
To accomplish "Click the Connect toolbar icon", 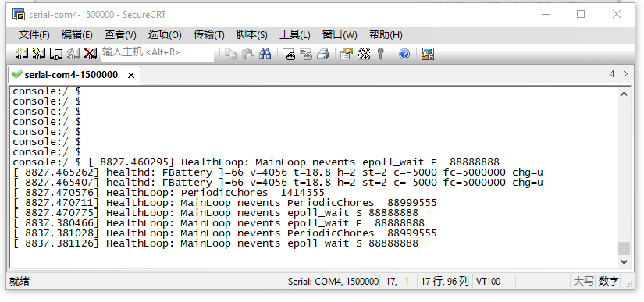I will tap(21, 54).
